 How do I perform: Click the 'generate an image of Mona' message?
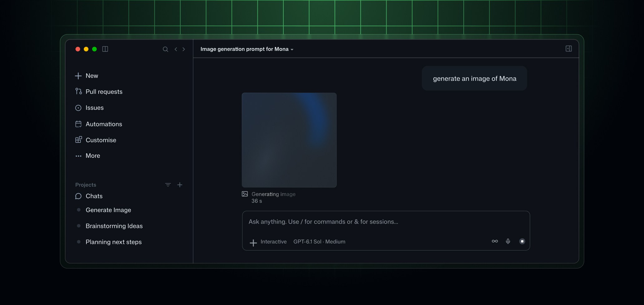pyautogui.click(x=475, y=79)
